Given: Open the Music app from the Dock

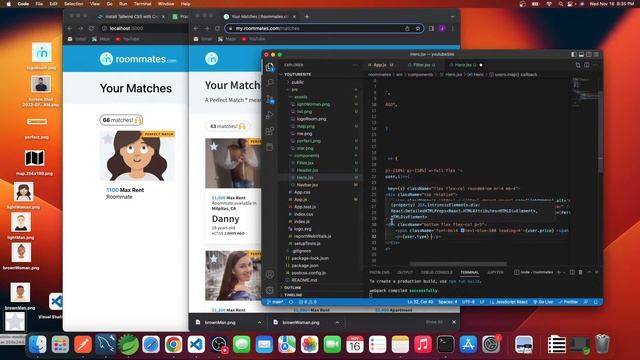Looking at the screenshot, I should pyautogui.click(x=423, y=344).
